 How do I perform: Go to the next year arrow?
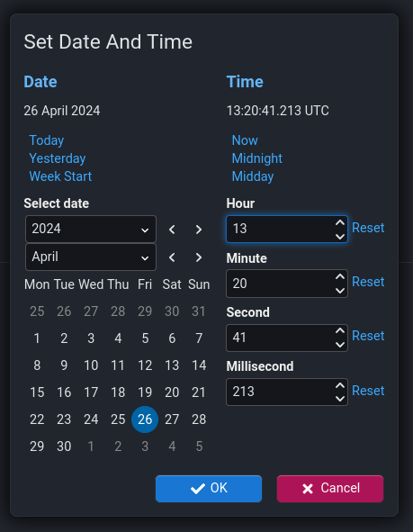199,230
